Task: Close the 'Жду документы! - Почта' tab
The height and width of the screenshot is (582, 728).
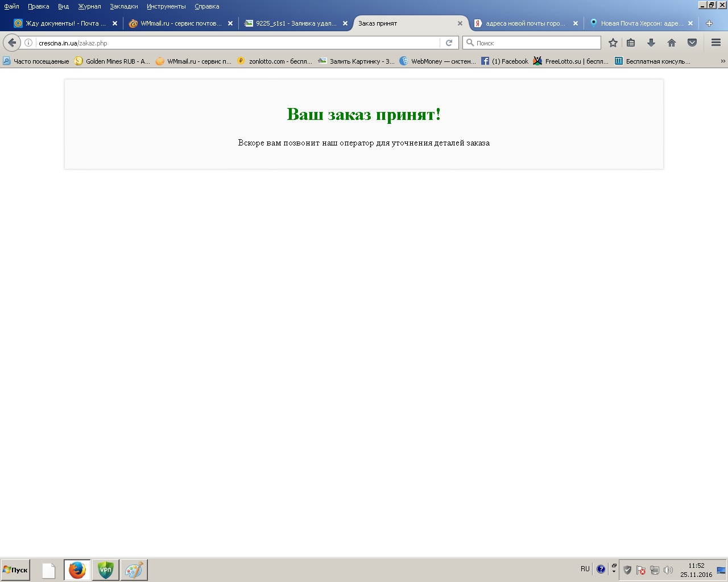Action: 115,23
